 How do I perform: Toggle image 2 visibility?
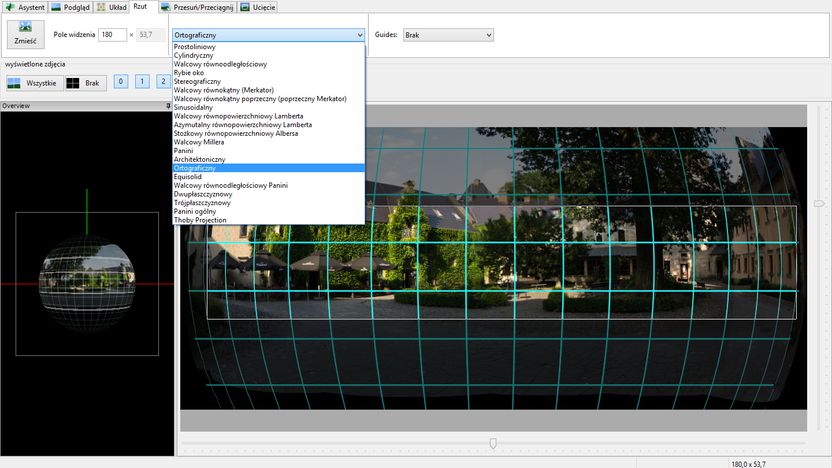(x=163, y=81)
